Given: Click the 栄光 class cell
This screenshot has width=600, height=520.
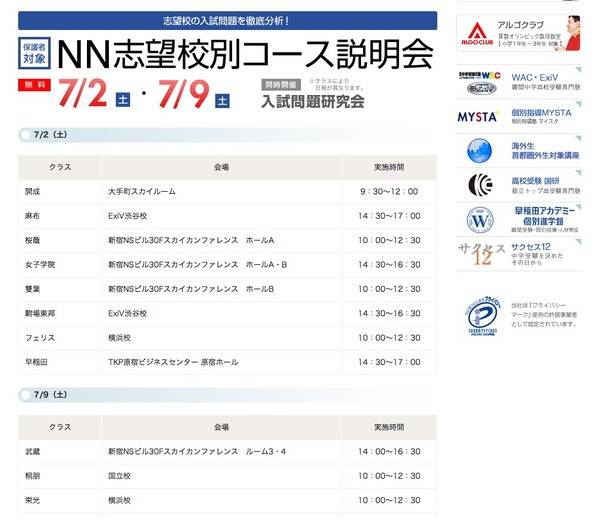Looking at the screenshot, I should point(60,500).
